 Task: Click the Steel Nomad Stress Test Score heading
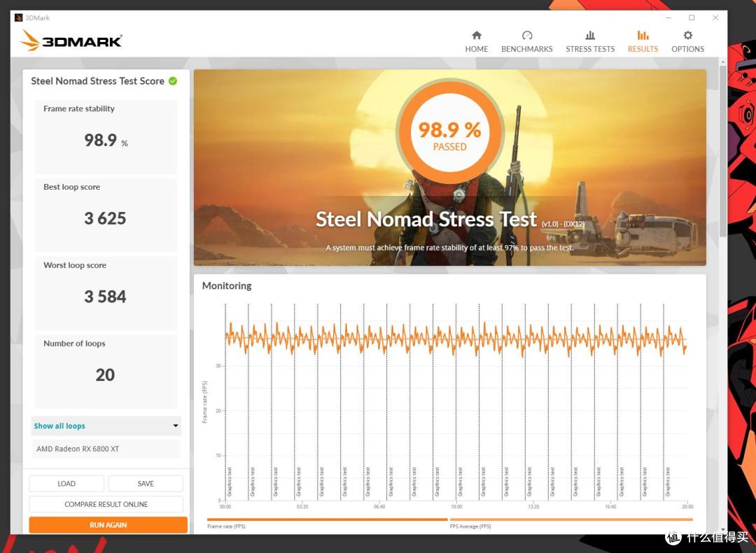pyautogui.click(x=97, y=81)
